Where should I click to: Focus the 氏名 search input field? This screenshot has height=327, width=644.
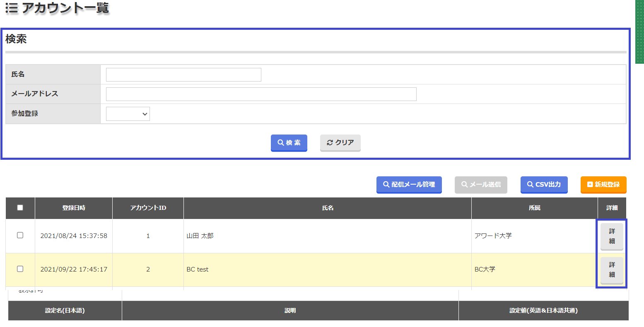(183, 75)
